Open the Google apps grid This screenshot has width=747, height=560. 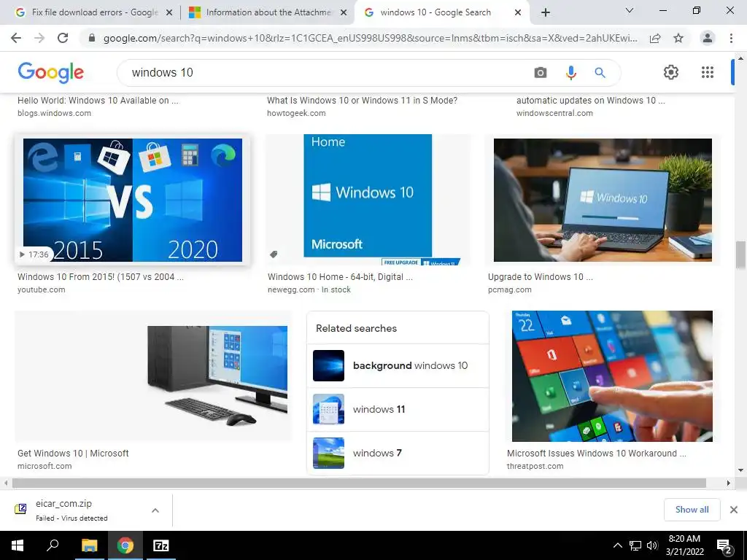(x=708, y=72)
